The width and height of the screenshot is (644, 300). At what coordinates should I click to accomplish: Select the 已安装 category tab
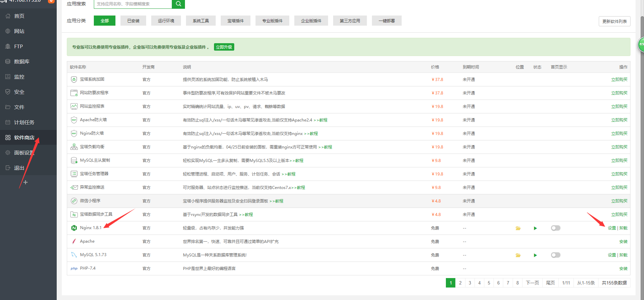133,21
